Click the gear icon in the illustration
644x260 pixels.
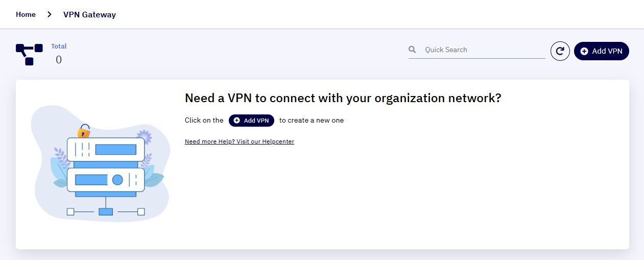pos(145,137)
